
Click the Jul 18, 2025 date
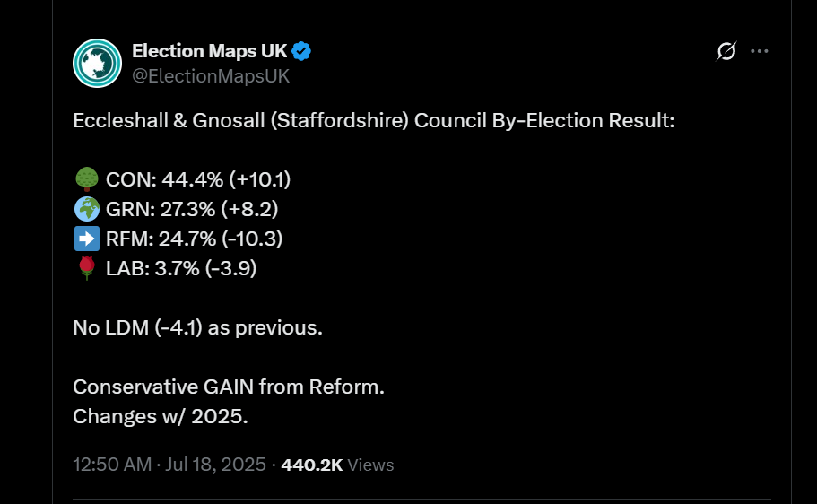point(215,465)
